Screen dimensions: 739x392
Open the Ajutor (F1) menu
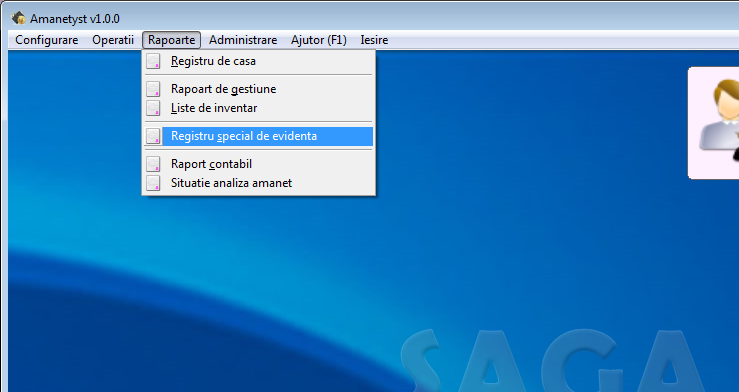(x=319, y=40)
